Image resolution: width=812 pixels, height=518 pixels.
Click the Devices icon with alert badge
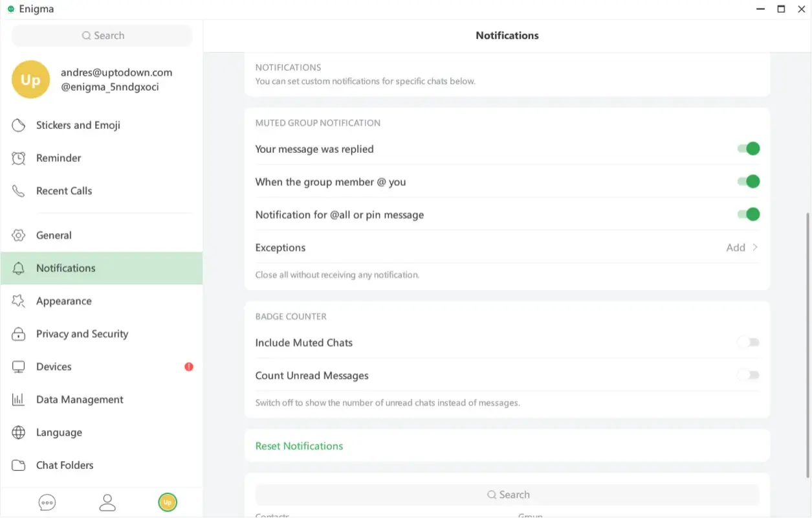coord(18,366)
